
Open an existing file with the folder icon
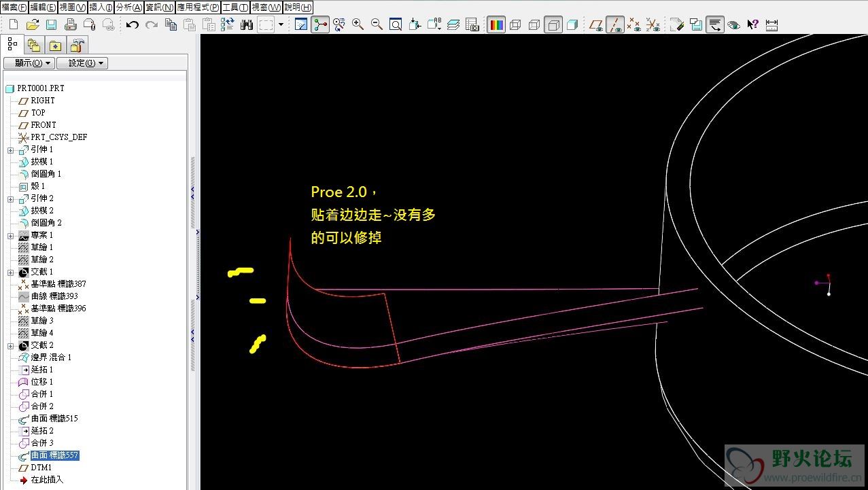coord(32,24)
